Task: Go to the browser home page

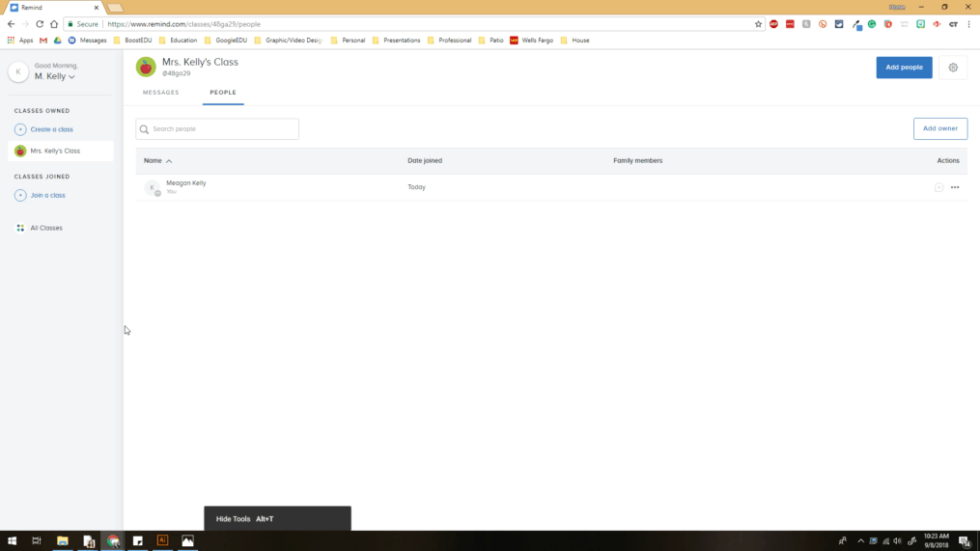Action: click(x=54, y=24)
